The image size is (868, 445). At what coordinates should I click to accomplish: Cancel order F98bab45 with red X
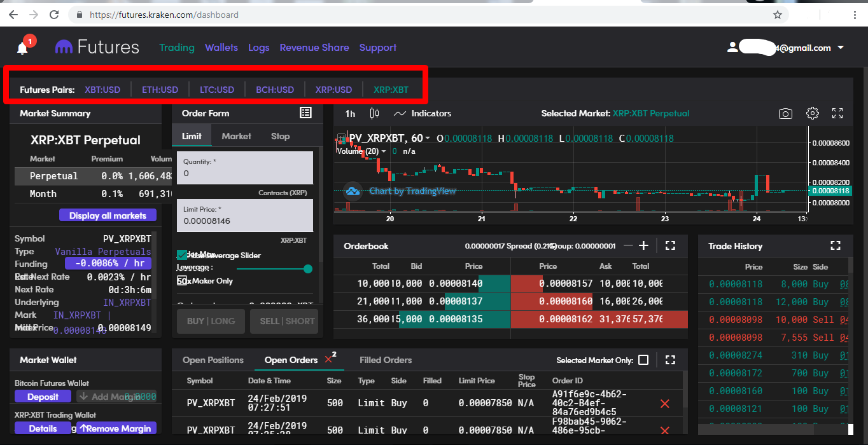pos(665,430)
